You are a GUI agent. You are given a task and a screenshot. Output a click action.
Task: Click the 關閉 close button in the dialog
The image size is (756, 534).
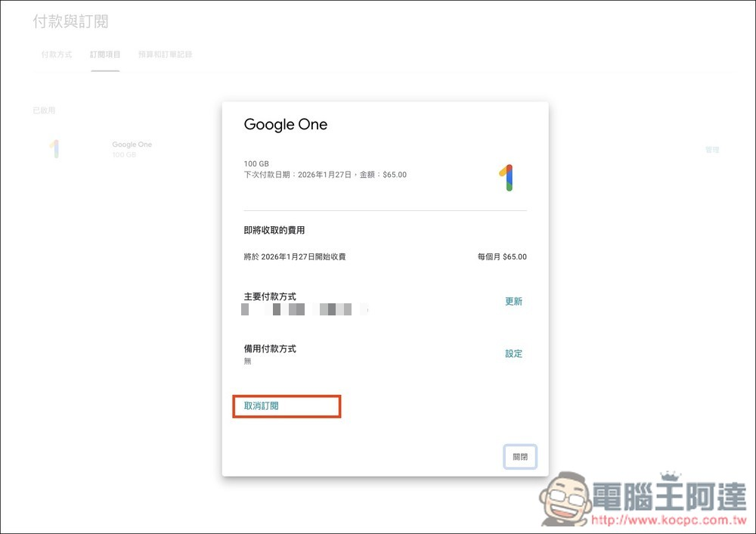click(x=520, y=456)
